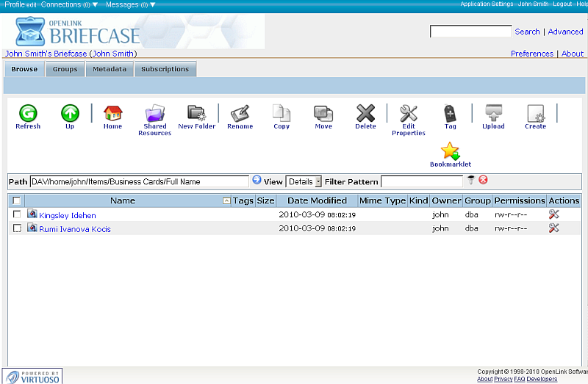The height and width of the screenshot is (384, 588).
Task: Open the Advanced search link
Action: pyautogui.click(x=565, y=32)
